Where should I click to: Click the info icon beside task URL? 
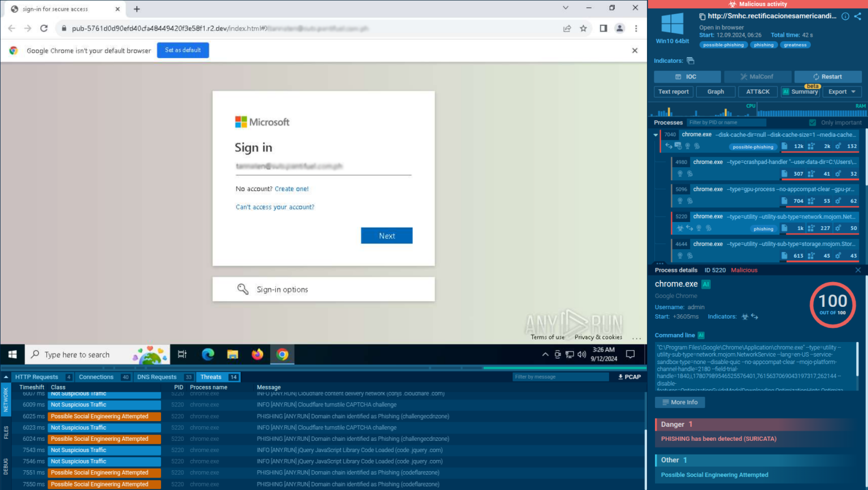pos(845,16)
